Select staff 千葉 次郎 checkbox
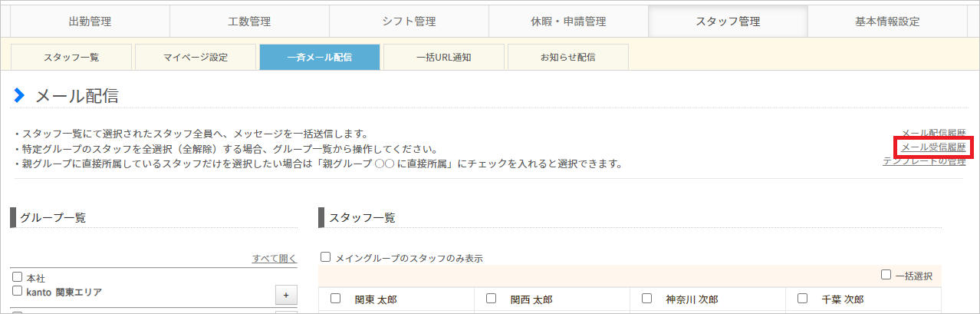 [x=802, y=299]
